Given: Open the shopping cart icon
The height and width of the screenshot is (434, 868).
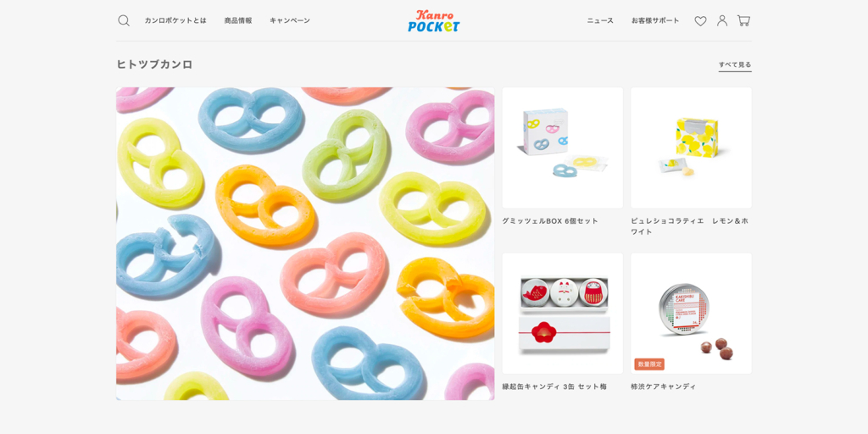Looking at the screenshot, I should pyautogui.click(x=743, y=20).
